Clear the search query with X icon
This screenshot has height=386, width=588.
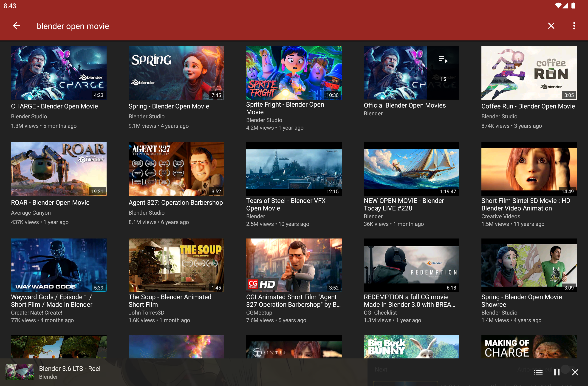[x=551, y=26]
